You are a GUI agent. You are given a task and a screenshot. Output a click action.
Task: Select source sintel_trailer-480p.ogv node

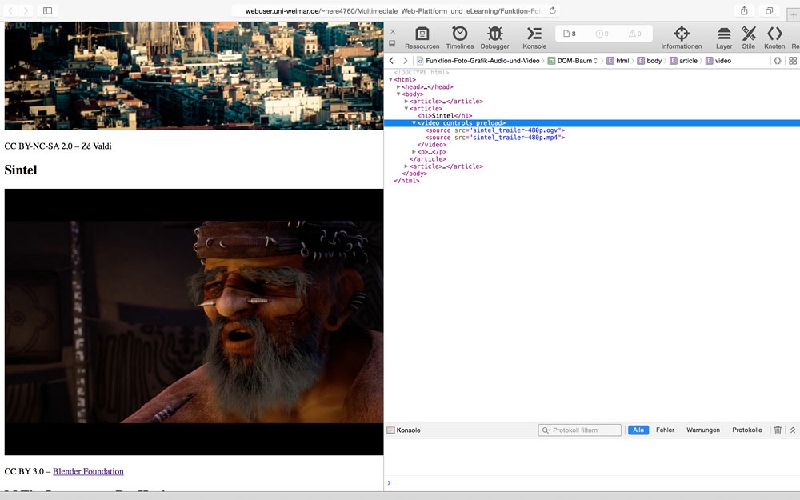point(495,130)
